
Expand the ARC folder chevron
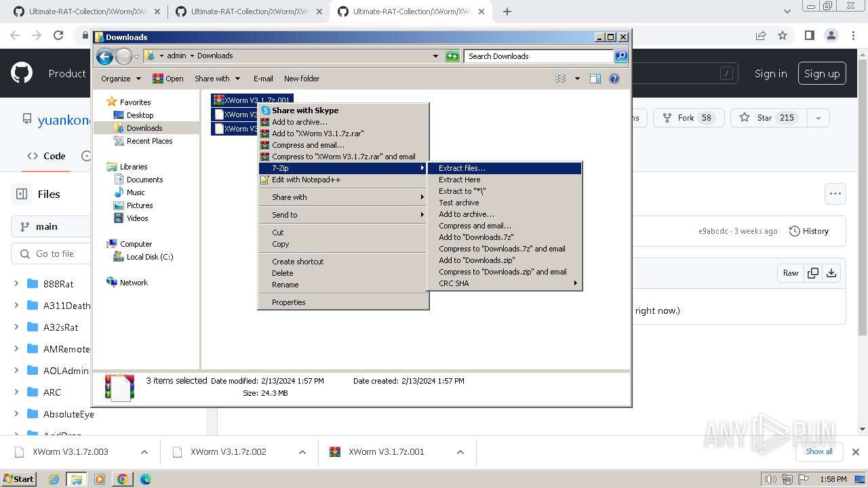[16, 392]
